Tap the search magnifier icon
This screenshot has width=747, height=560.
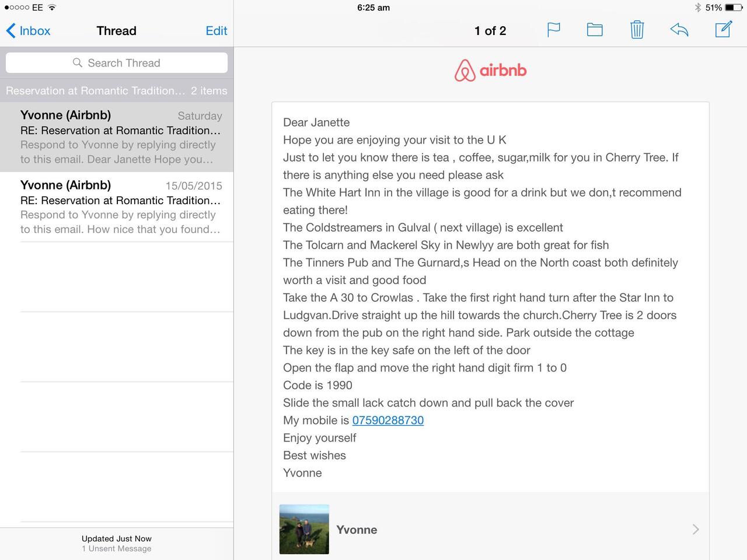77,63
